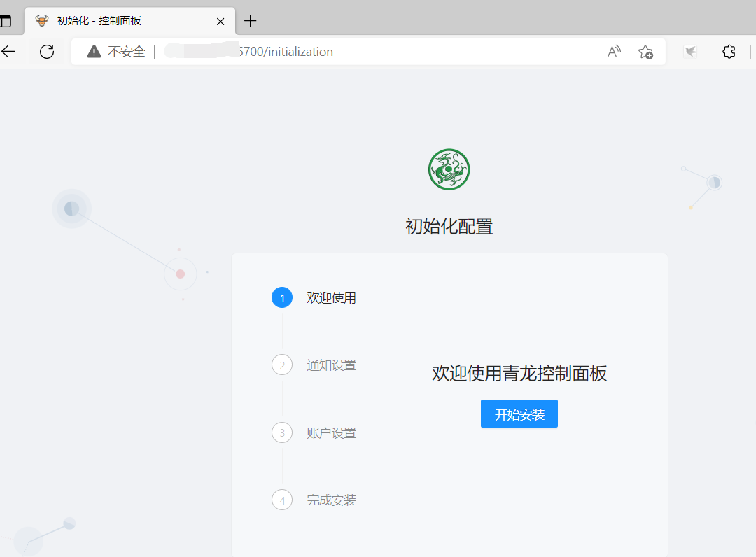Select the 初始化 - 控制面板 browser tab
This screenshot has height=557, width=756.
pyautogui.click(x=130, y=21)
